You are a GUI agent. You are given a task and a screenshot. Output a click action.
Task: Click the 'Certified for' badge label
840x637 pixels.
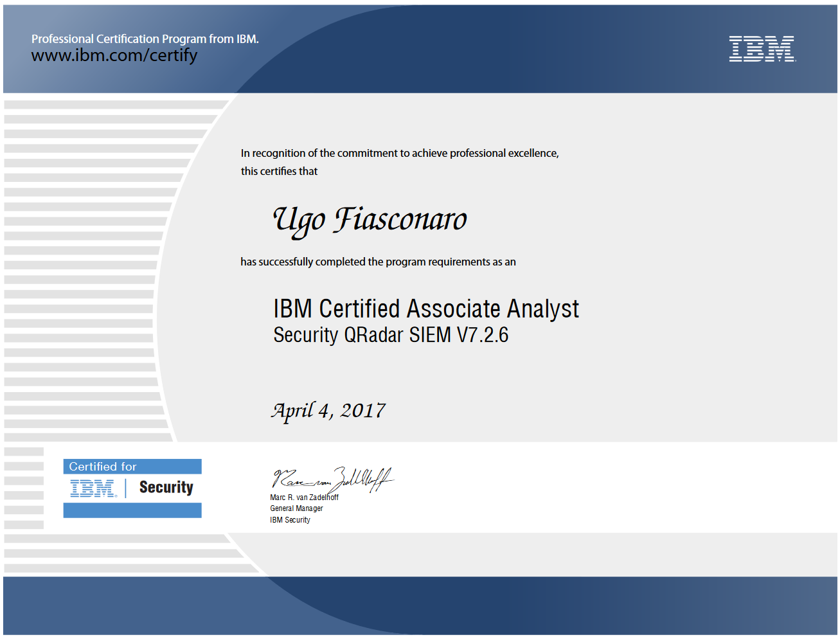tap(103, 467)
